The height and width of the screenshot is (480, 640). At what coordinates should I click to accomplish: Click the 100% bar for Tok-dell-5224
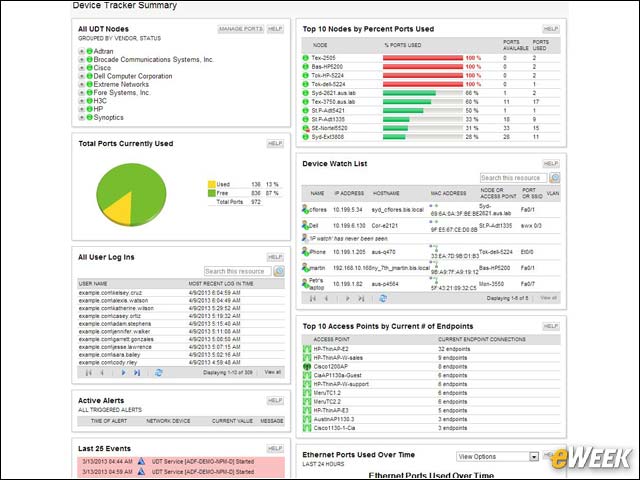pos(423,84)
